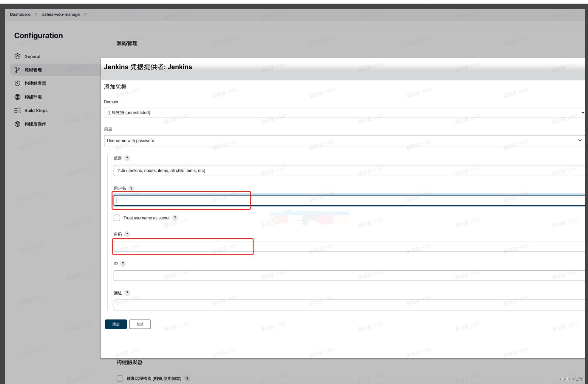Open help for 范围 field

(127, 158)
